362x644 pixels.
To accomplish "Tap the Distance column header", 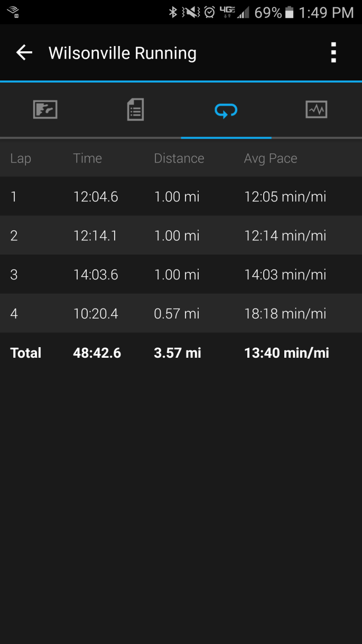I will [179, 158].
